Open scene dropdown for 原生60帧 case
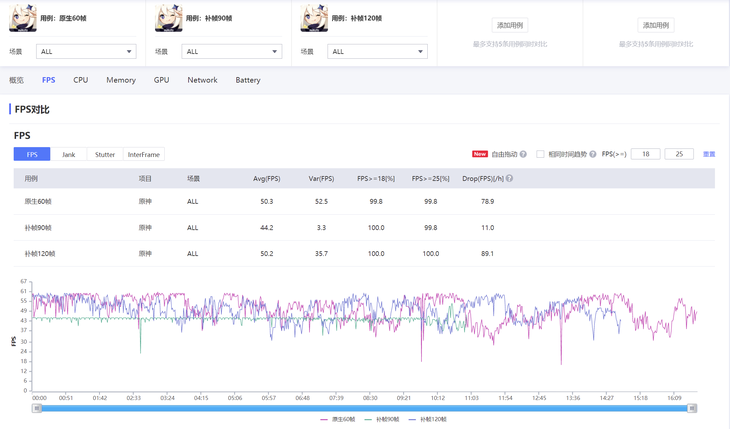730x429 pixels. point(86,51)
